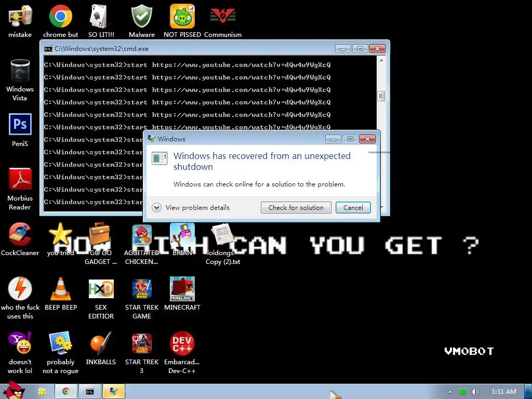
Task: Launch the 'NOT PISSED' green pig icon
Action: coord(182,21)
